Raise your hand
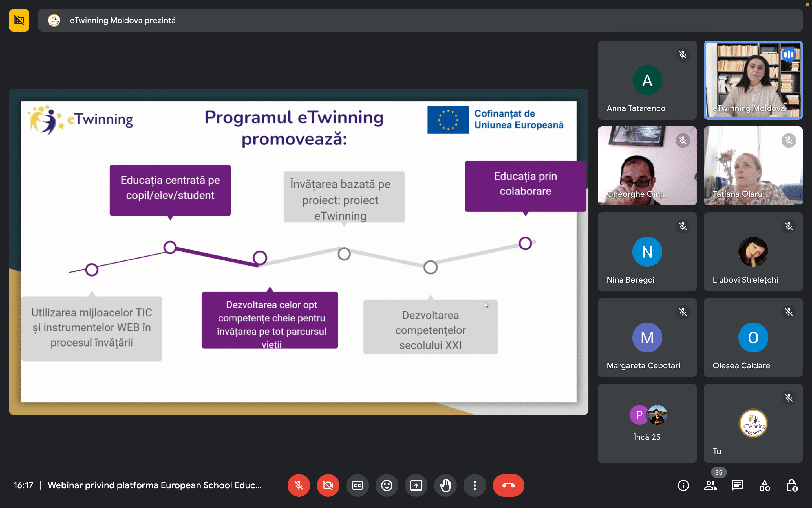Screen dimensions: 812x508 445,485
